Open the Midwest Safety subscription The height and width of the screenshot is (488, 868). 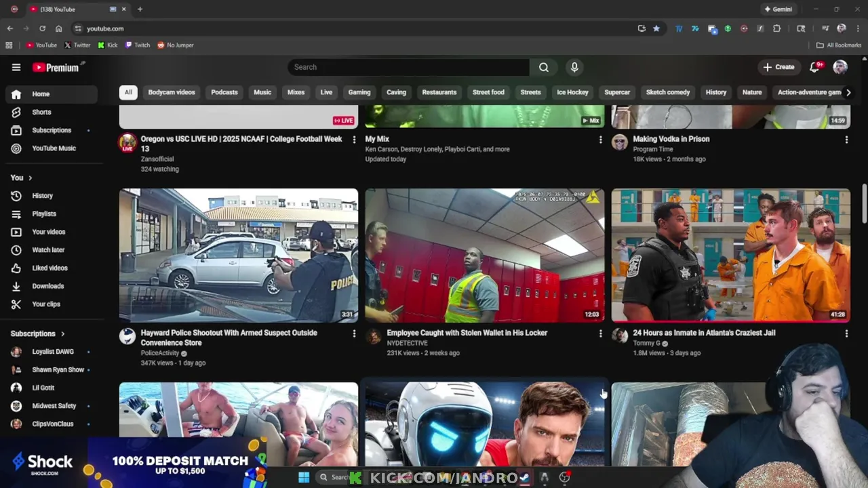pos(52,406)
